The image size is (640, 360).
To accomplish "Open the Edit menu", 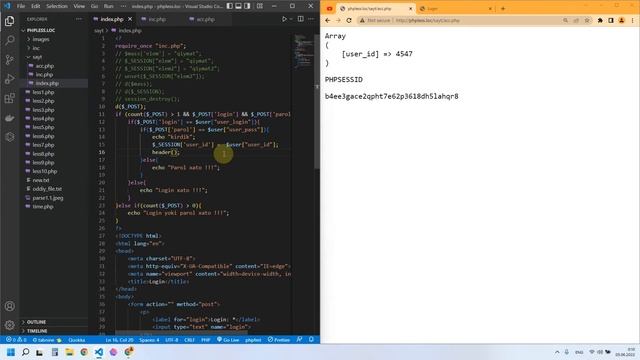I will [36, 6].
